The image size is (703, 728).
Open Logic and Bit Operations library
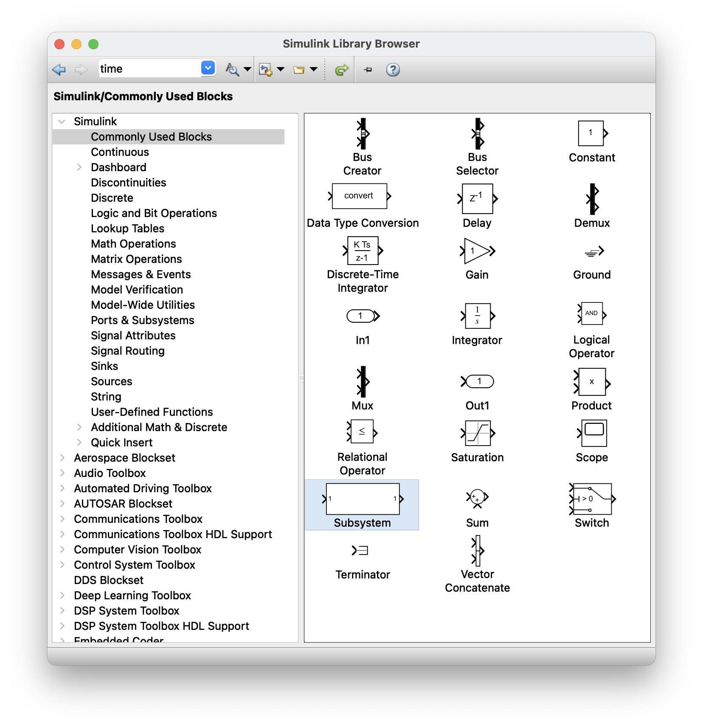pyautogui.click(x=154, y=213)
